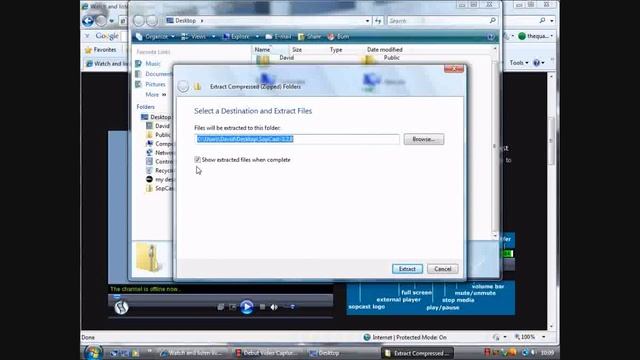Expand More favorite links

tap(156, 94)
